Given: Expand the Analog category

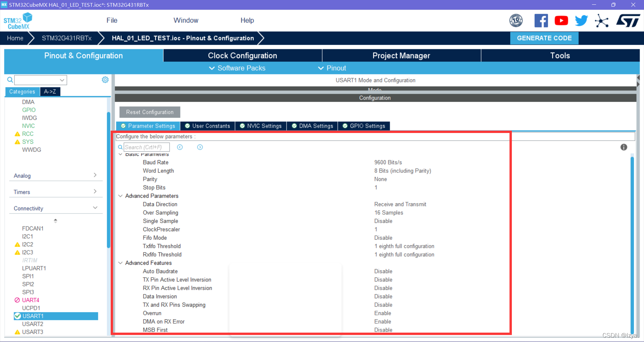Looking at the screenshot, I should click(x=55, y=176).
